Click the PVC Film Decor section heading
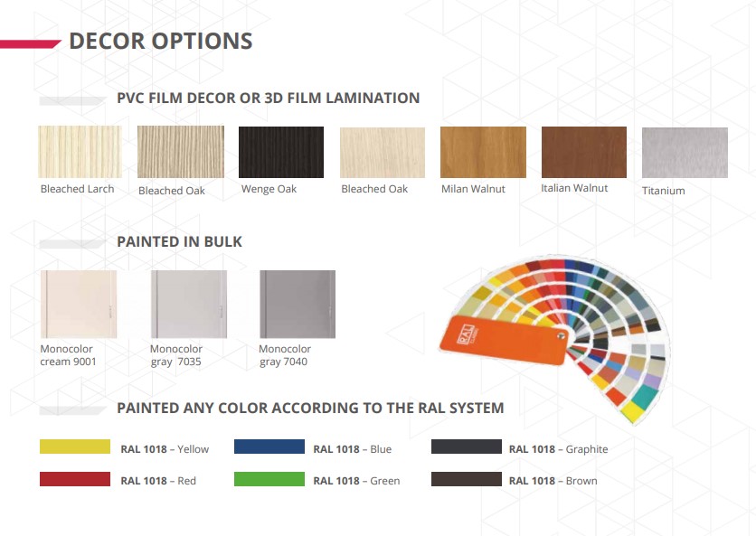The image size is (756, 536). coord(268,98)
